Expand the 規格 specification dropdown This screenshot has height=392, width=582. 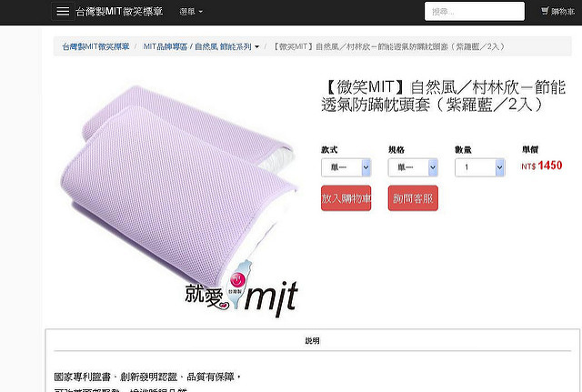point(413,167)
